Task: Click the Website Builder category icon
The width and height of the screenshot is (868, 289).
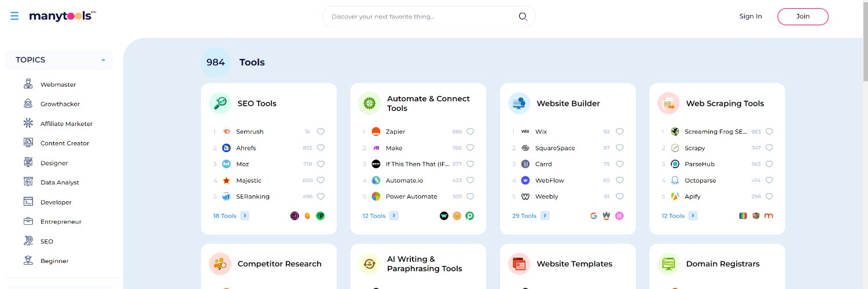Action: point(519,103)
